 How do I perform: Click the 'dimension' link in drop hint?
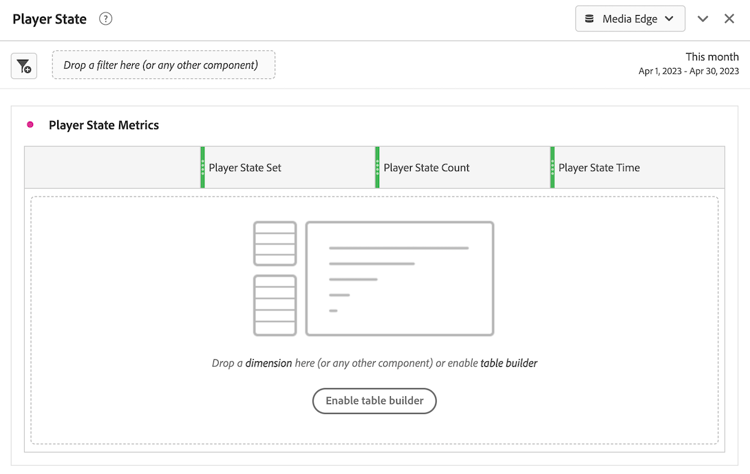click(269, 363)
